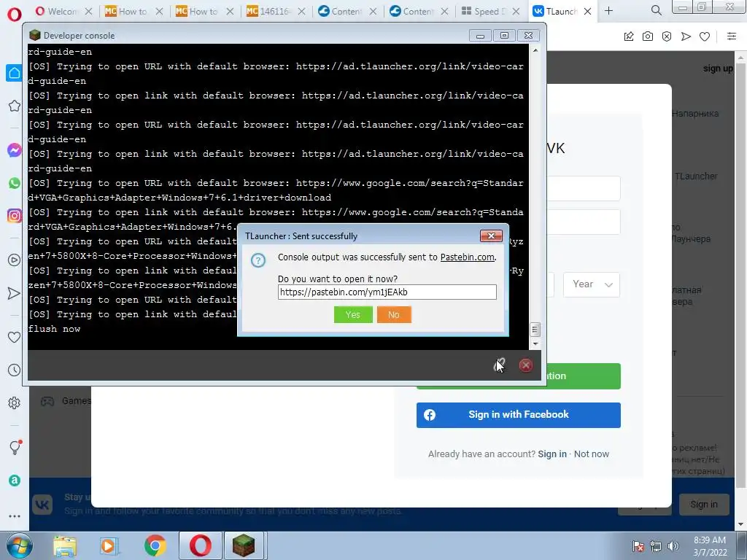
Task: Click the second input field of VK form
Action: [x=584, y=222]
